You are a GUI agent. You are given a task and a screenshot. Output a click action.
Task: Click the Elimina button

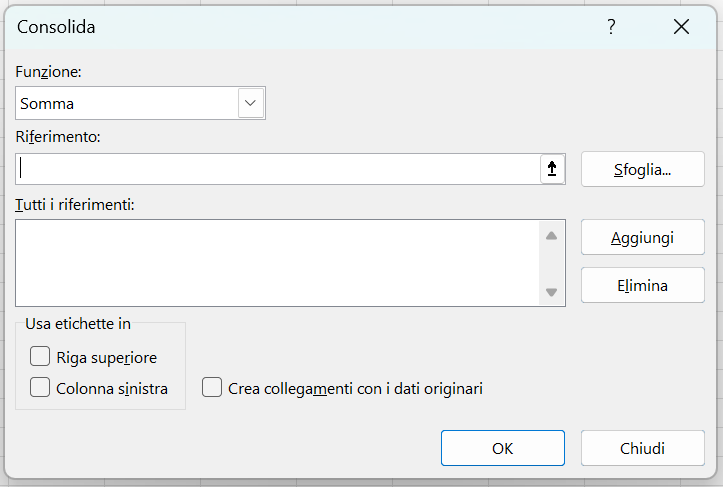click(x=643, y=285)
